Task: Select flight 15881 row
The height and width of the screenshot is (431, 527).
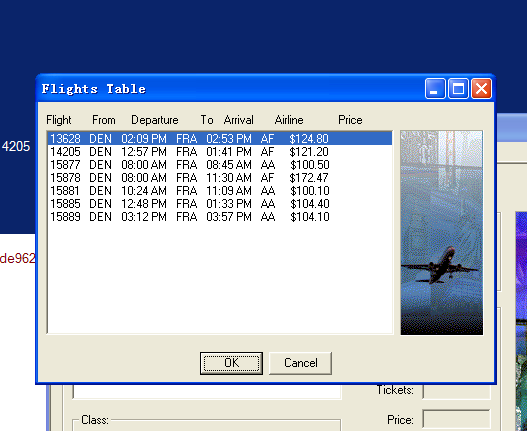Action: (220, 191)
